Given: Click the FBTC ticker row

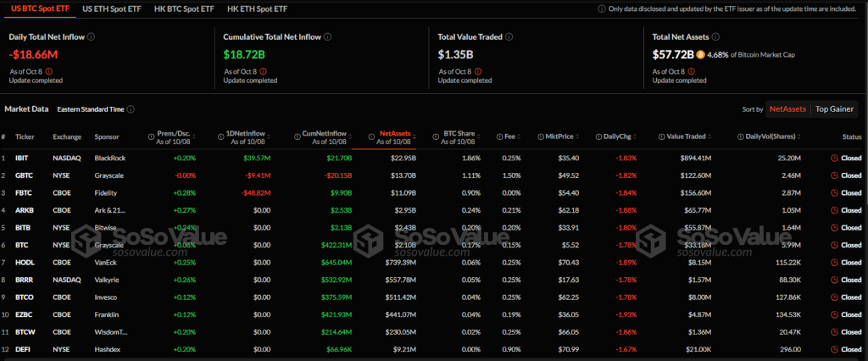Looking at the screenshot, I should click(x=24, y=192).
